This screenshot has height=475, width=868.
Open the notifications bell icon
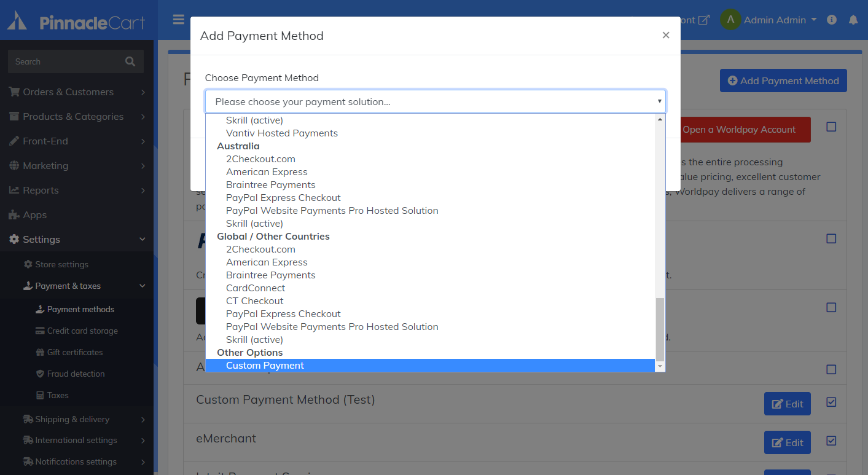(x=853, y=20)
